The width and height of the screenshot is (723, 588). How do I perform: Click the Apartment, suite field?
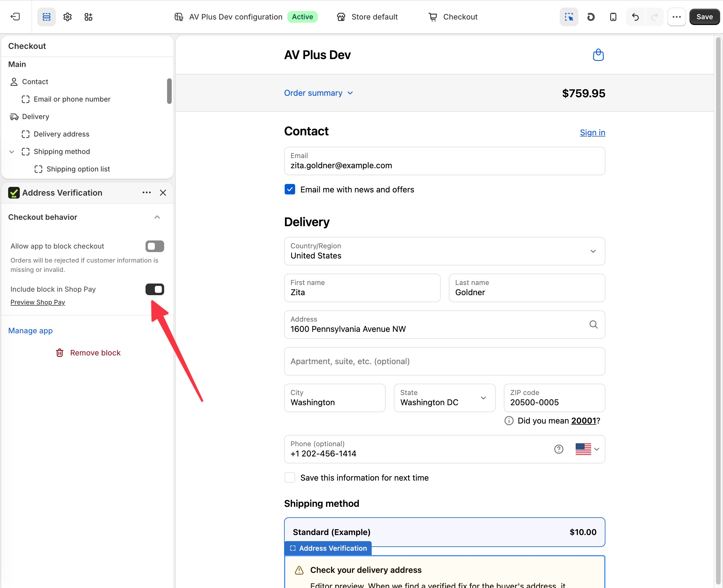[445, 361]
